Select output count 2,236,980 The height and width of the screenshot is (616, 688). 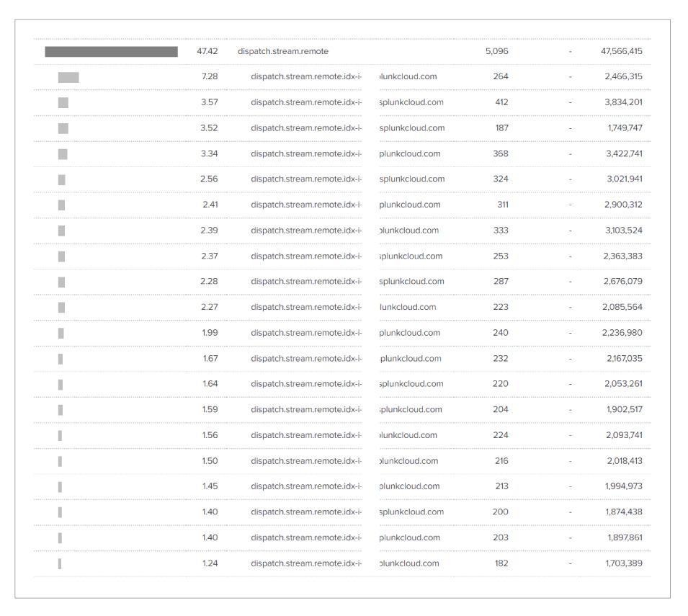622,333
